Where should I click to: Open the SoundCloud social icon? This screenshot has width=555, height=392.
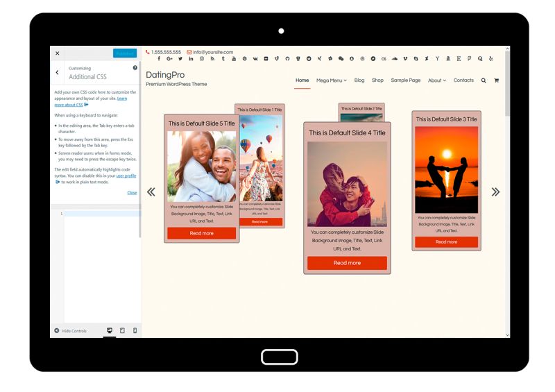tap(394, 59)
